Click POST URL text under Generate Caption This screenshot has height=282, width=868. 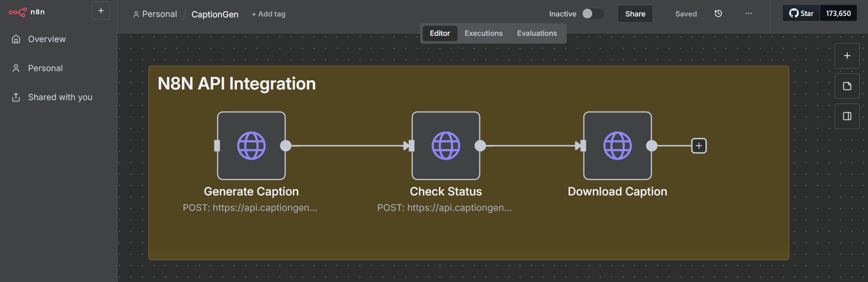coord(250,208)
